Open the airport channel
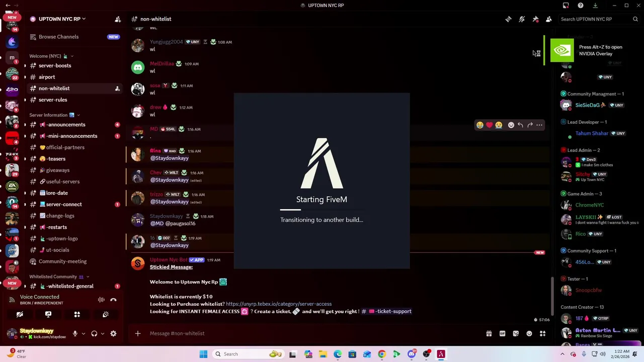Screen dimensions: 644x362 (x=47, y=77)
